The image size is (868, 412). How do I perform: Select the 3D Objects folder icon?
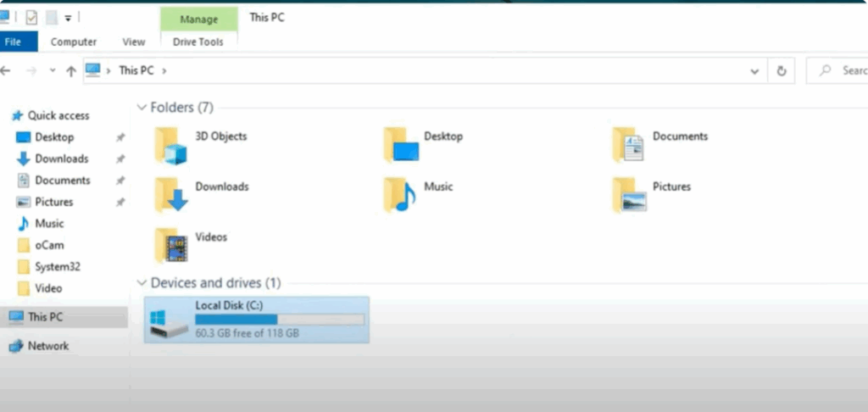[170, 146]
